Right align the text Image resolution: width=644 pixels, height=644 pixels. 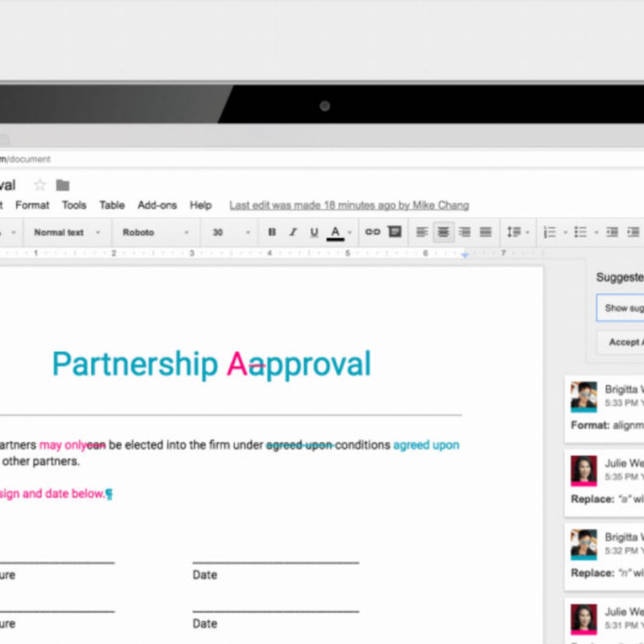click(465, 232)
